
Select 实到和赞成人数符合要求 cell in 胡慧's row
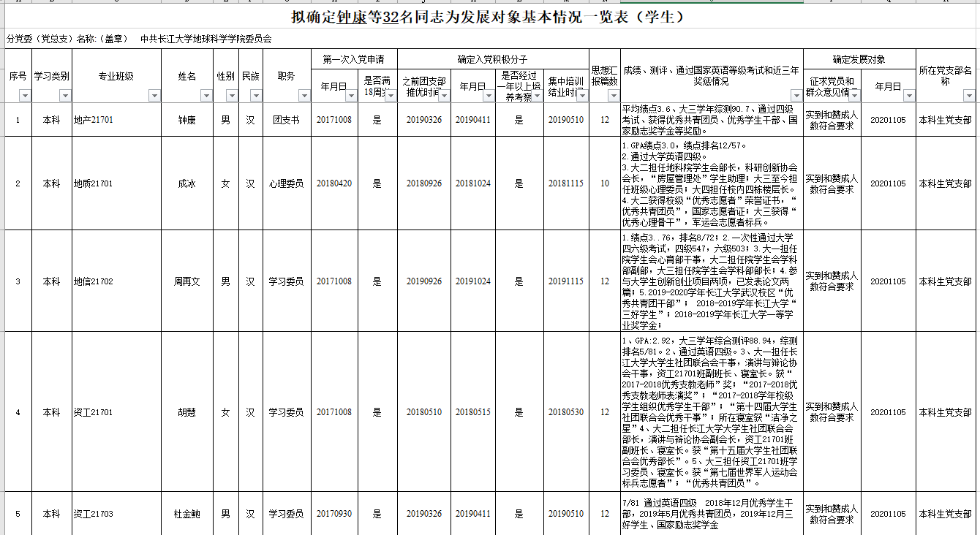832,412
